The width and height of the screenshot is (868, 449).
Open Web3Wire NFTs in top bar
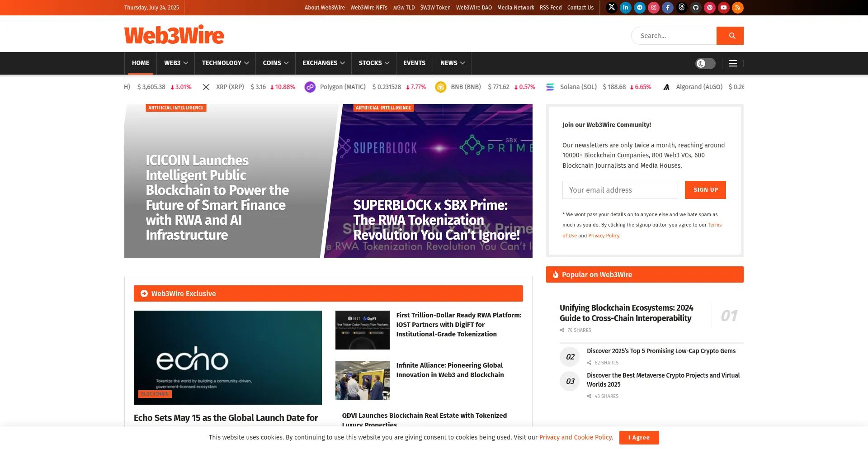[369, 8]
